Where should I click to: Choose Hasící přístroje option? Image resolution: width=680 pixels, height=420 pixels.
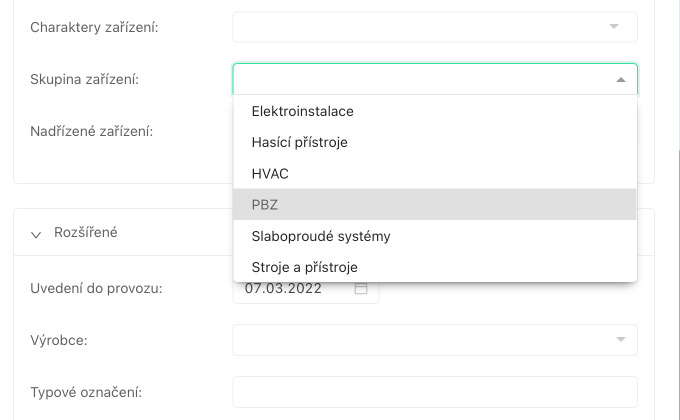click(x=299, y=142)
